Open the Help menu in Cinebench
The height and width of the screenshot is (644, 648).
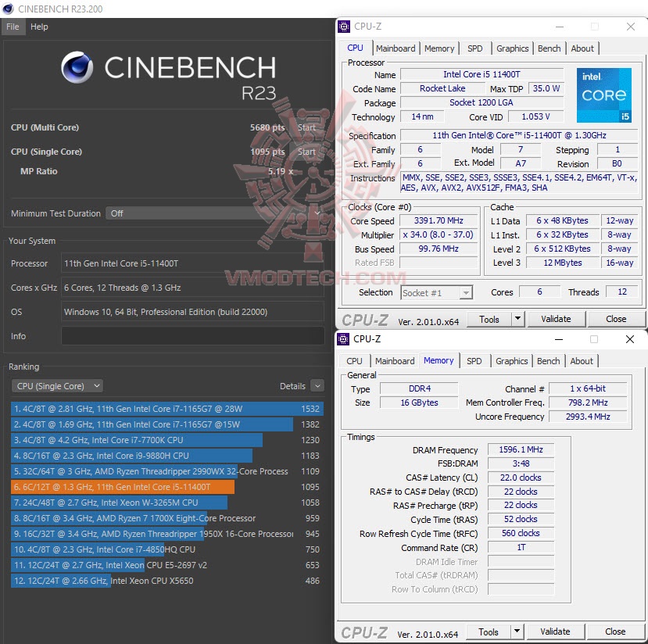point(39,27)
